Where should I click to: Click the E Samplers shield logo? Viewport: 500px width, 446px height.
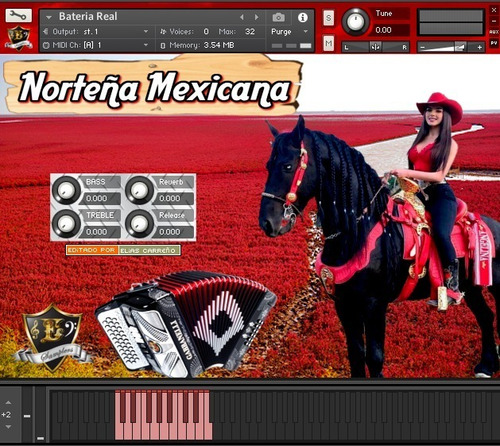pyautogui.click(x=52, y=338)
